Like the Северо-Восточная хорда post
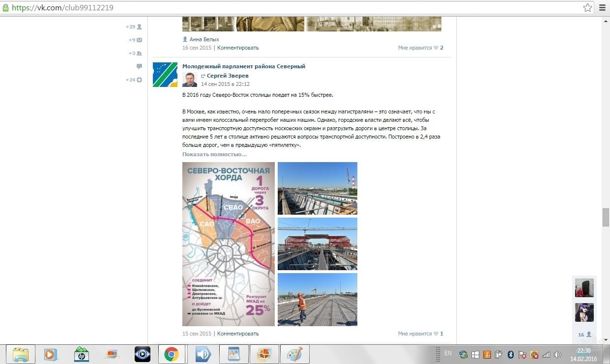This screenshot has height=364, width=610. pyautogui.click(x=436, y=334)
